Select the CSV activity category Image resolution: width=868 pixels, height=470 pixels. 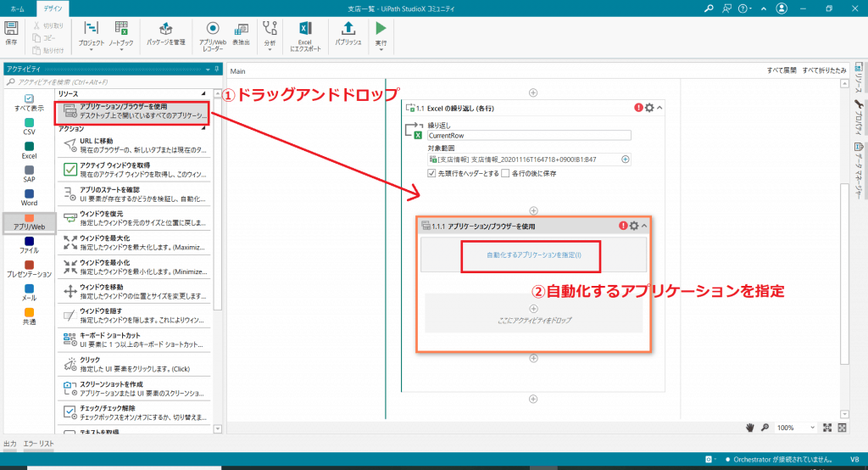pos(29,126)
